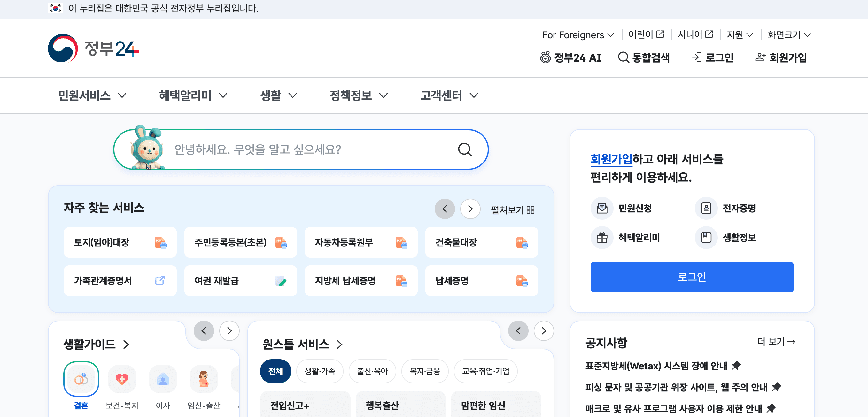This screenshot has height=417, width=868.
Task: Click the 통합검색 magnifier icon
Action: point(624,57)
